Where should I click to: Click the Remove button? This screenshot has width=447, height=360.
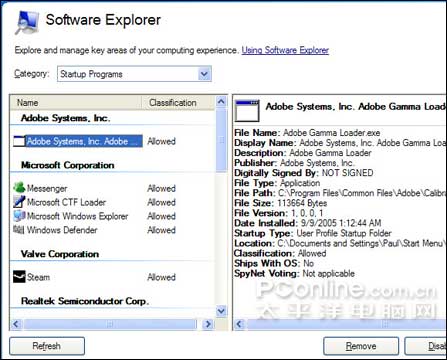361,346
